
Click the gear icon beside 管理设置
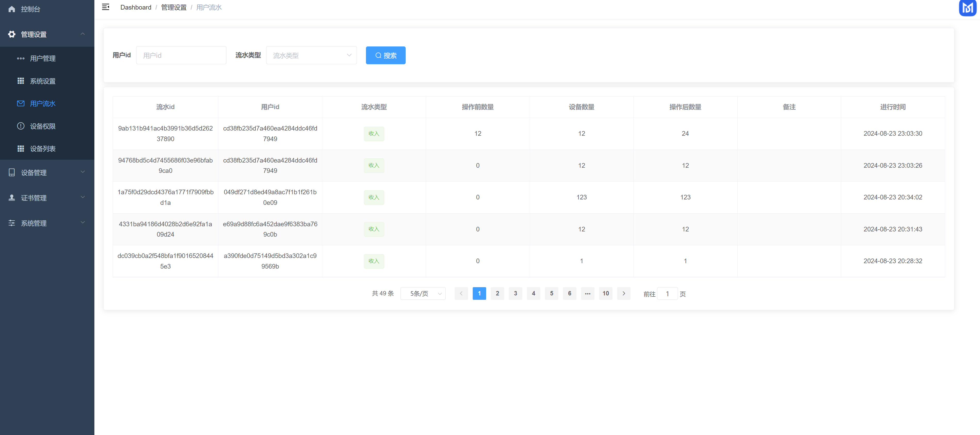pyautogui.click(x=12, y=34)
